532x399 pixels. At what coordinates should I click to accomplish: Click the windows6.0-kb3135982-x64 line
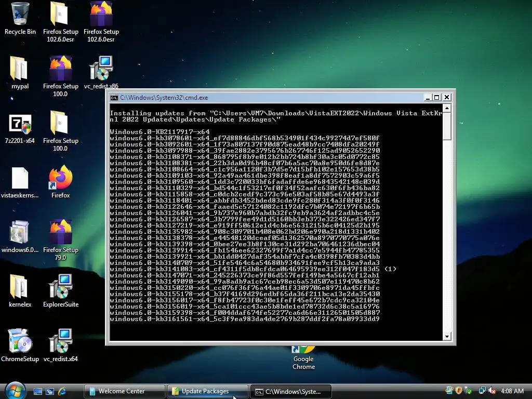[244, 232]
